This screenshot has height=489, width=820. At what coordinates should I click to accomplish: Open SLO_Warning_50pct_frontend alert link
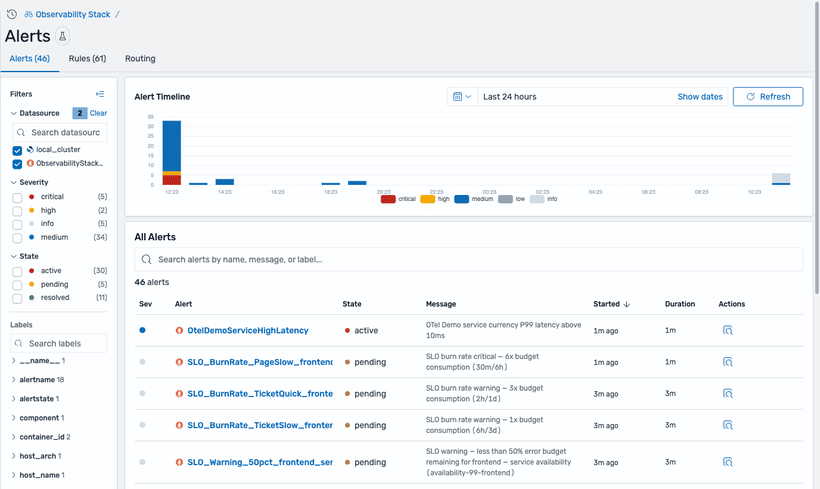pyautogui.click(x=260, y=462)
